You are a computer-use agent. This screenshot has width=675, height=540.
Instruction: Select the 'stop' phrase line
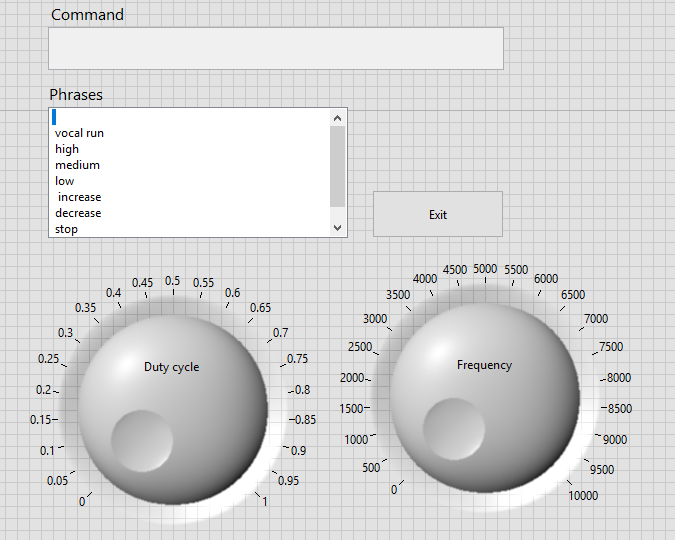coord(66,229)
